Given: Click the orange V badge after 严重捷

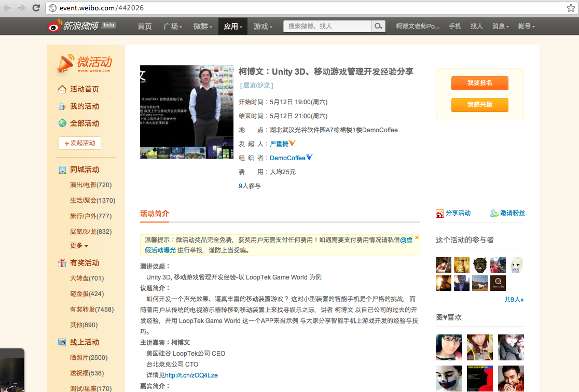Looking at the screenshot, I should pyautogui.click(x=292, y=144).
